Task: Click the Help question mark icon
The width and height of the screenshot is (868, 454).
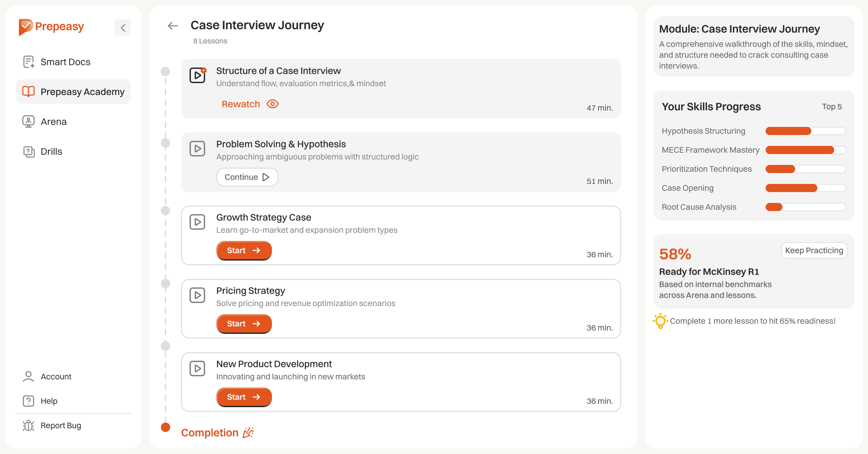Action: 28,401
